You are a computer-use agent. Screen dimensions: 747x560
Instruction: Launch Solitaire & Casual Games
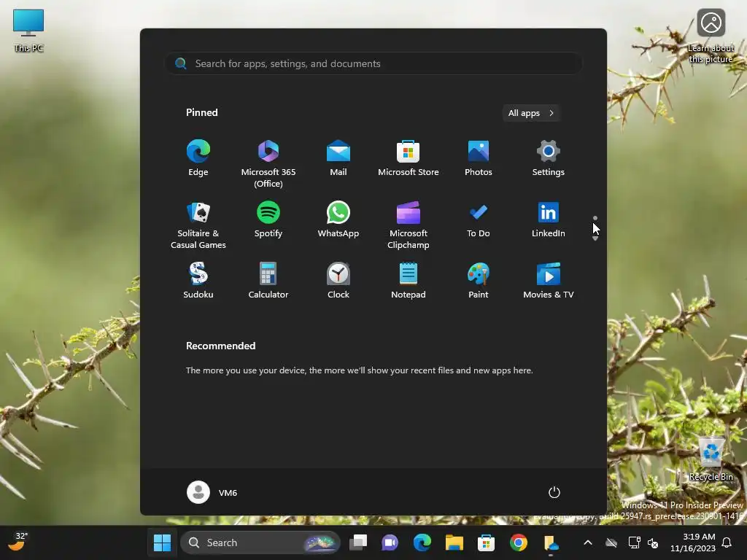tap(198, 225)
